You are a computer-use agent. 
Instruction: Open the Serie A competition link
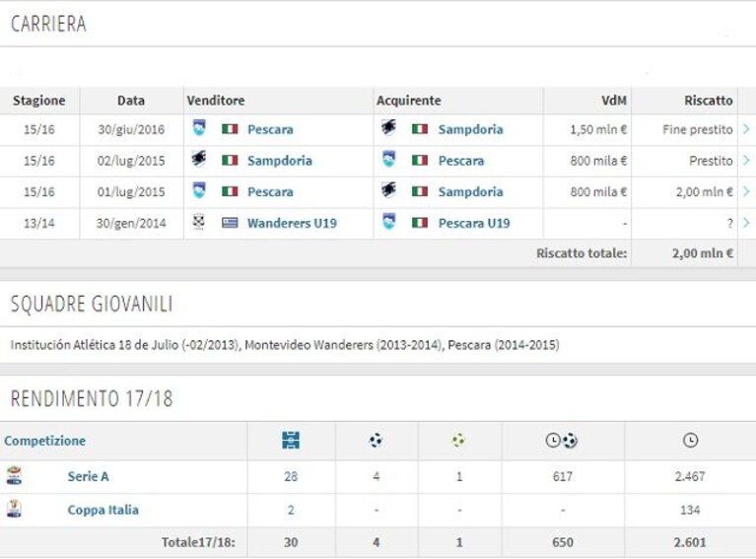(x=89, y=476)
